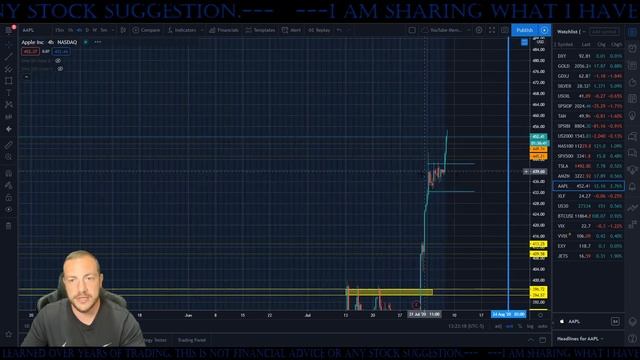
Task: Click the Publish button
Action: tap(524, 30)
